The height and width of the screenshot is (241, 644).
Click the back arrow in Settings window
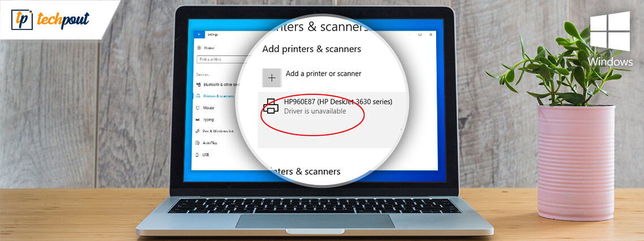(x=199, y=35)
